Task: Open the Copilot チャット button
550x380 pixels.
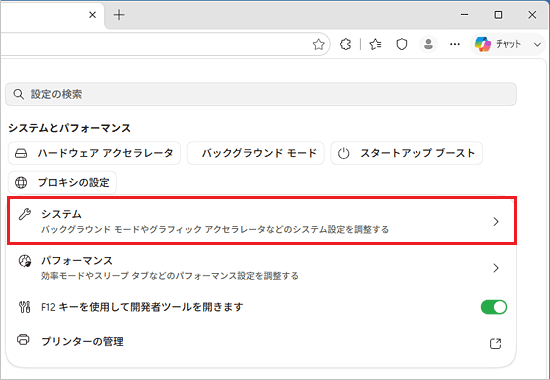Action: pyautogui.click(x=498, y=44)
